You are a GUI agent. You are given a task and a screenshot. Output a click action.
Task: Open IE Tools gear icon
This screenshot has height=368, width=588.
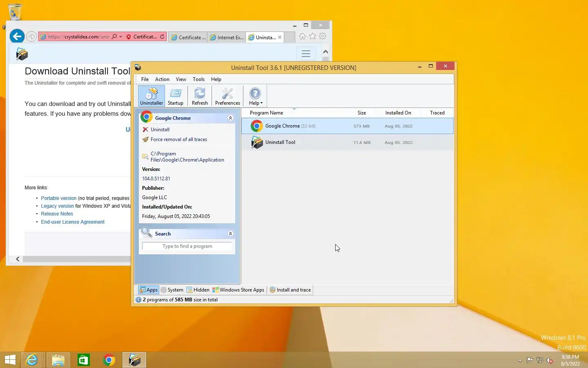pos(323,36)
